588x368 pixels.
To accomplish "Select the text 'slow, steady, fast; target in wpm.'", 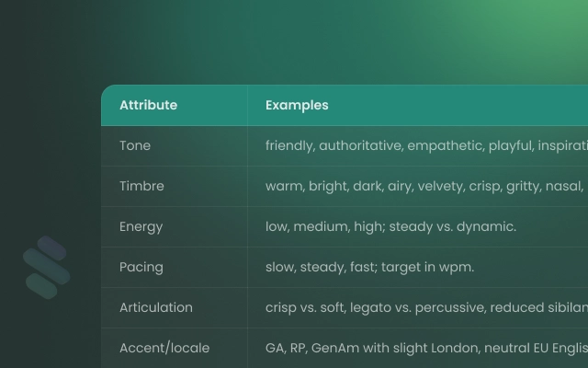I will click(369, 268).
